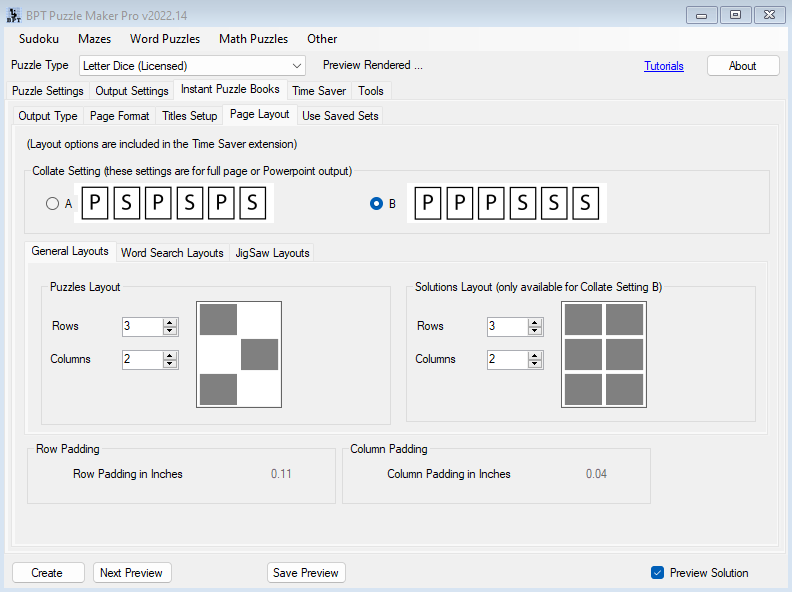Open the Word Puzzles menu
The width and height of the screenshot is (792, 592).
click(x=165, y=39)
